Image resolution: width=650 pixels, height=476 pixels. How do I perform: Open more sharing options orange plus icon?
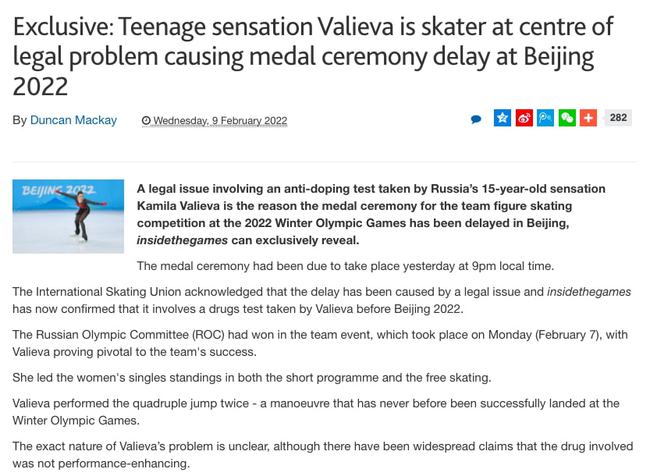pos(588,118)
